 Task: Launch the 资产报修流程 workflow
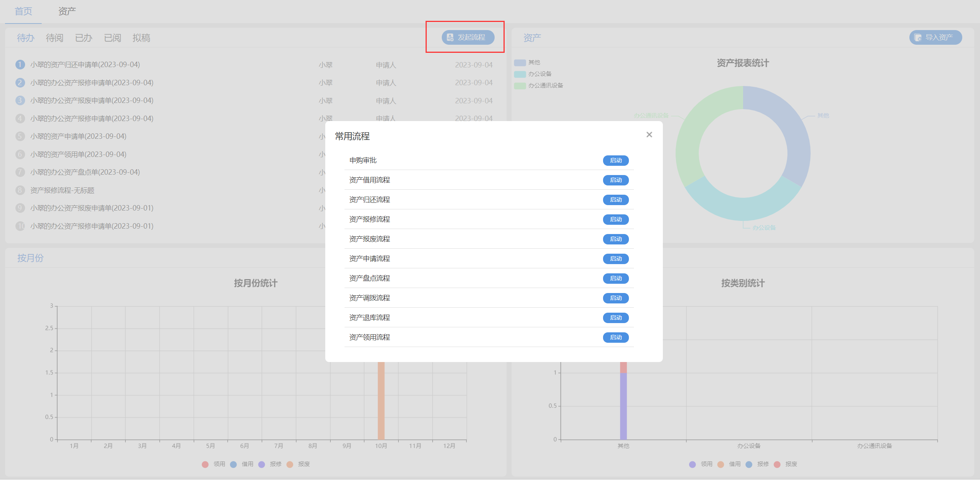click(615, 219)
